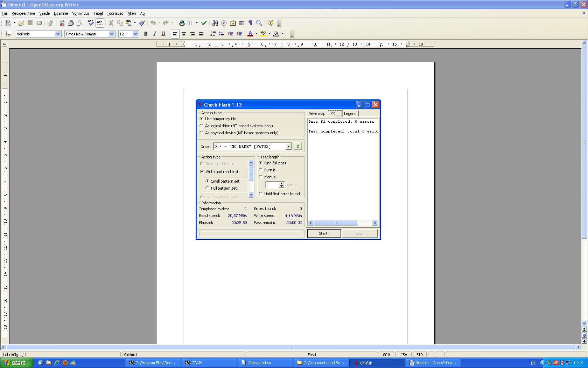Switch to GTAIV taskbar window

coord(209,363)
